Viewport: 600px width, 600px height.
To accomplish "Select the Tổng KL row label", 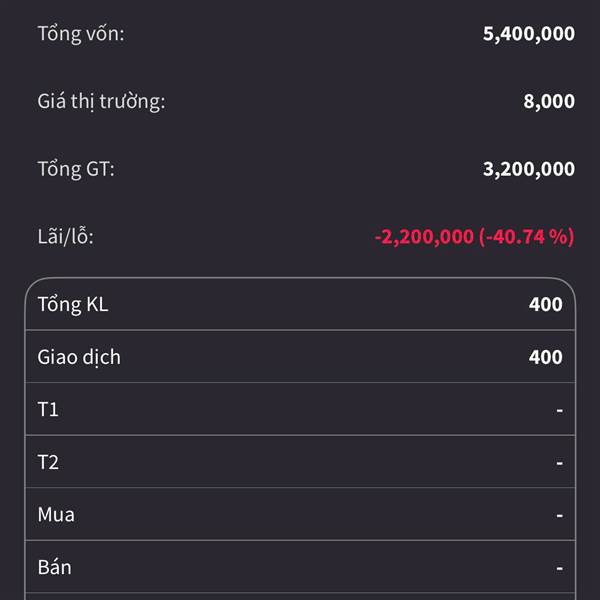I will pos(73,305).
